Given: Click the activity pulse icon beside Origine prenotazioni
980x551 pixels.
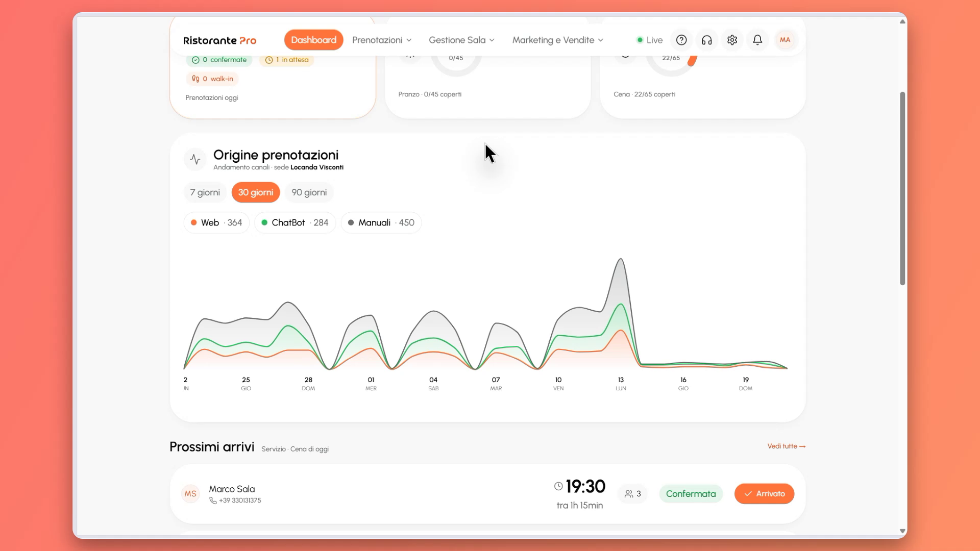Looking at the screenshot, I should 195,159.
